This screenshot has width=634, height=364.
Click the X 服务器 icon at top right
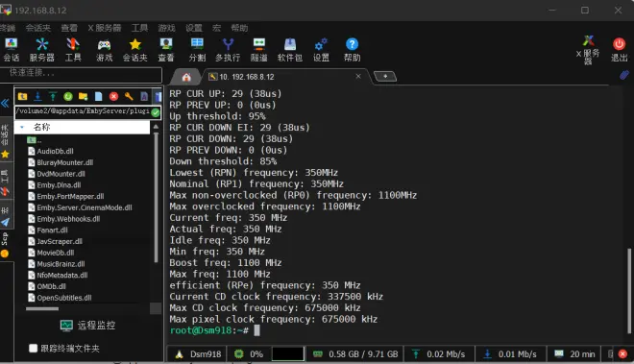click(x=588, y=49)
